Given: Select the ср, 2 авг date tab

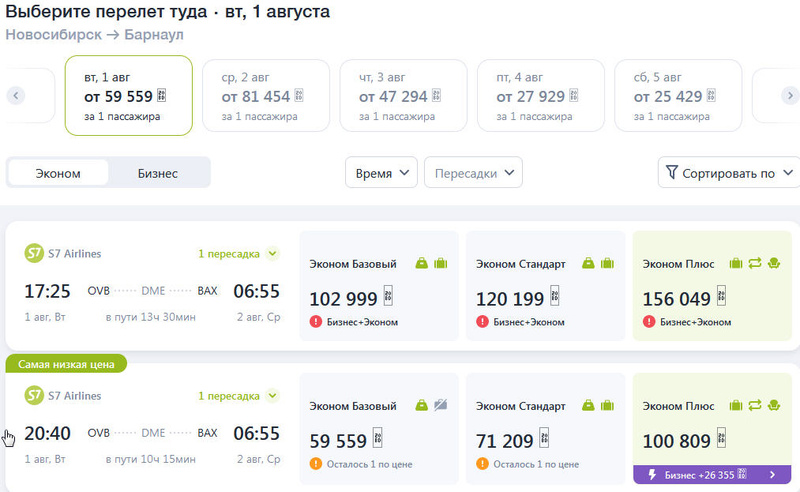Looking at the screenshot, I should click(x=266, y=96).
